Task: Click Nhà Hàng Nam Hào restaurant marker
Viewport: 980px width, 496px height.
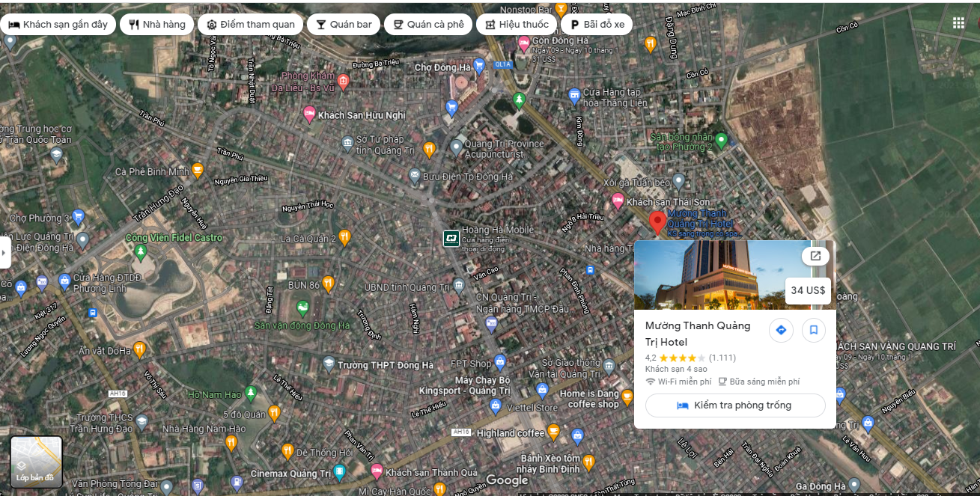Action: pos(231,442)
